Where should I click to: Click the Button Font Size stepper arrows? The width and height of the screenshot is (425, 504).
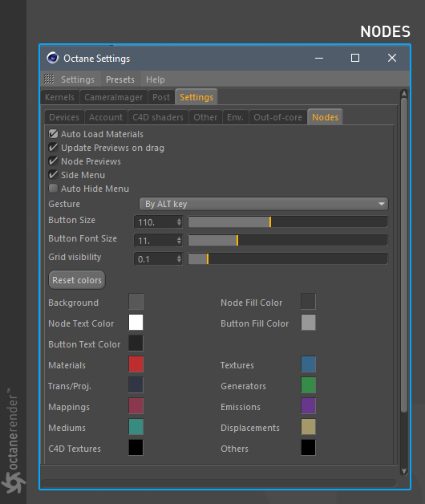pyautogui.click(x=179, y=241)
